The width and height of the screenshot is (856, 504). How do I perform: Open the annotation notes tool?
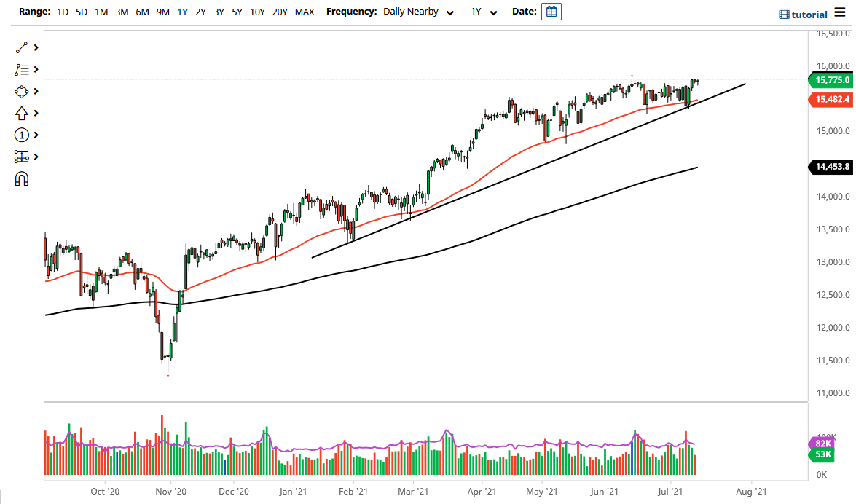pos(20,69)
